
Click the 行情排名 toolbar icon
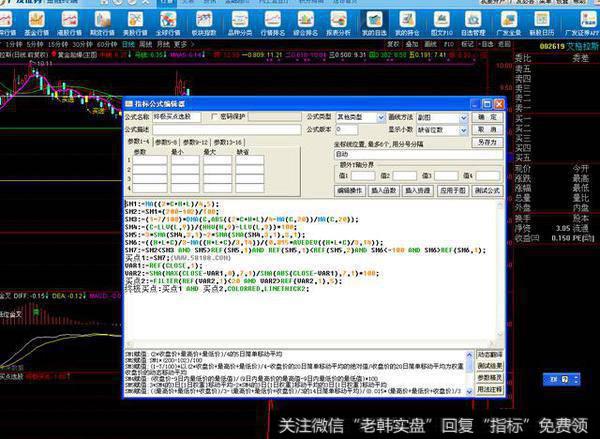[273, 22]
